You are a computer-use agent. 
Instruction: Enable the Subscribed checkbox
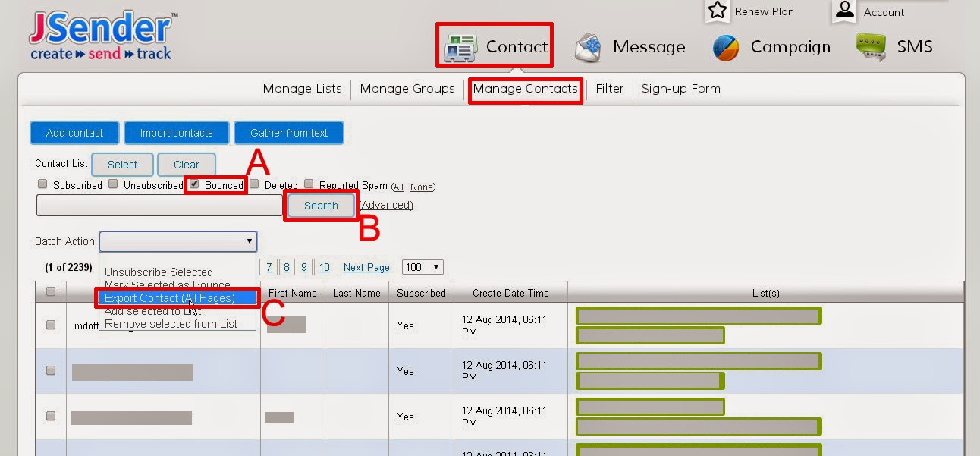tap(43, 184)
